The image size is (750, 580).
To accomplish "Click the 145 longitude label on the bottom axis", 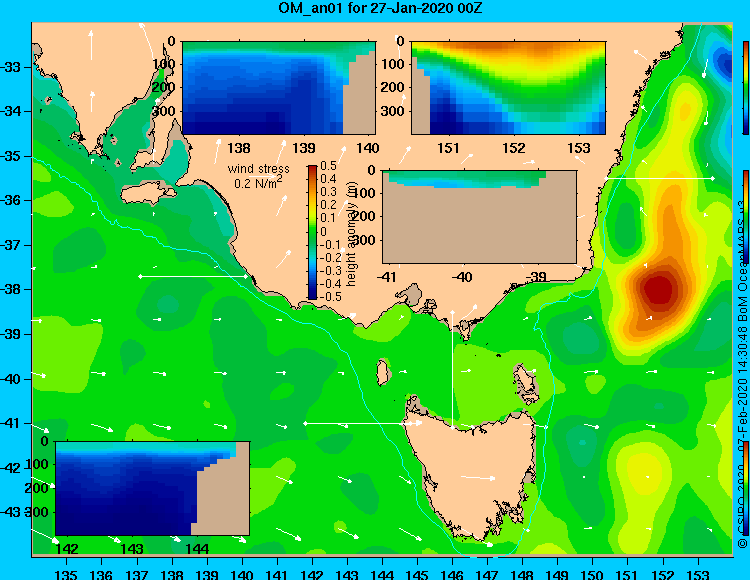I will [417, 574].
